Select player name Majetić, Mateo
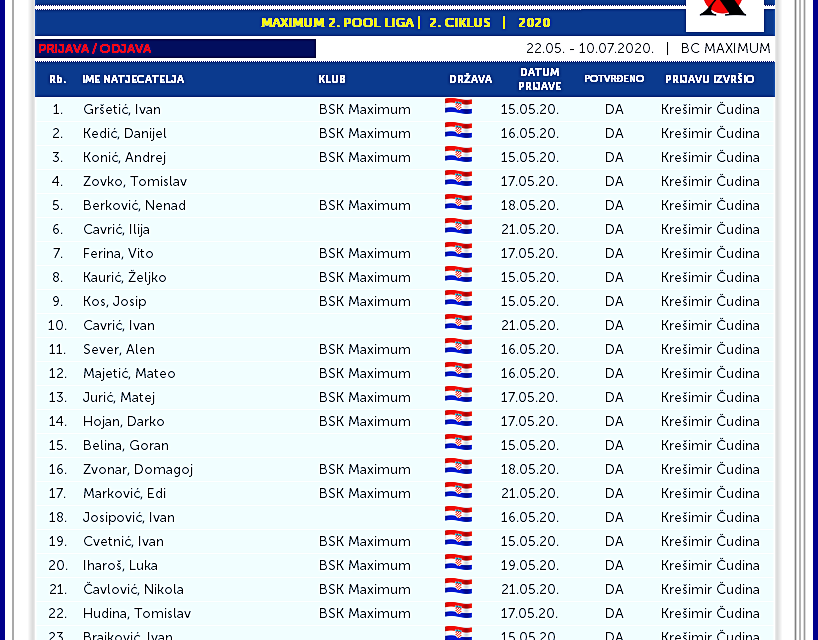Screen dimensions: 818x640 coord(129,373)
